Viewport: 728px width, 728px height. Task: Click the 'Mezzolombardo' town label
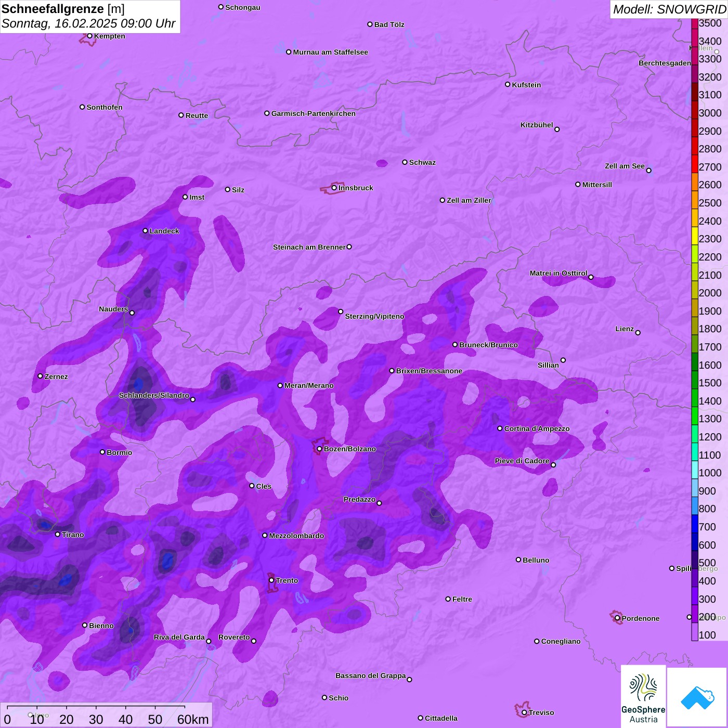[296, 536]
